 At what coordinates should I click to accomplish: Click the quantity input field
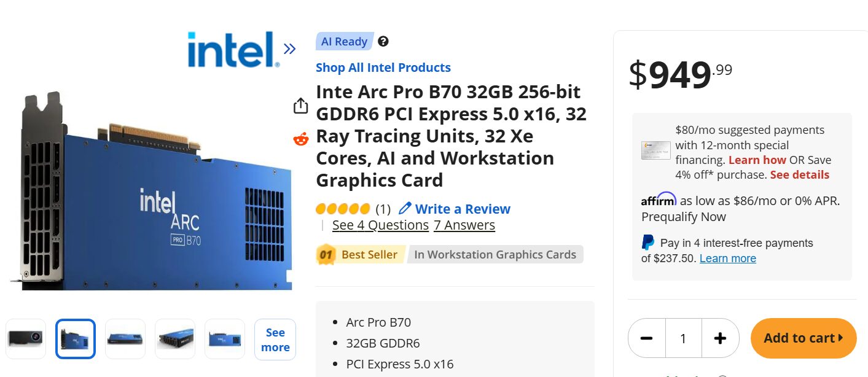click(683, 338)
